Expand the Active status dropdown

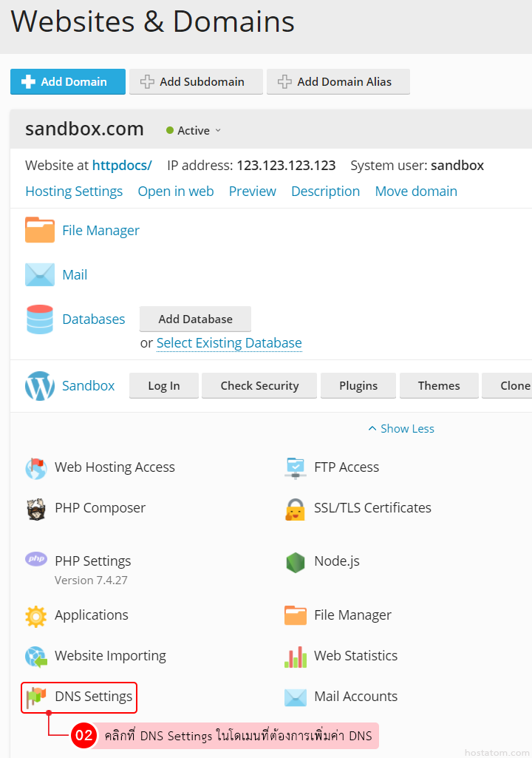click(x=194, y=130)
